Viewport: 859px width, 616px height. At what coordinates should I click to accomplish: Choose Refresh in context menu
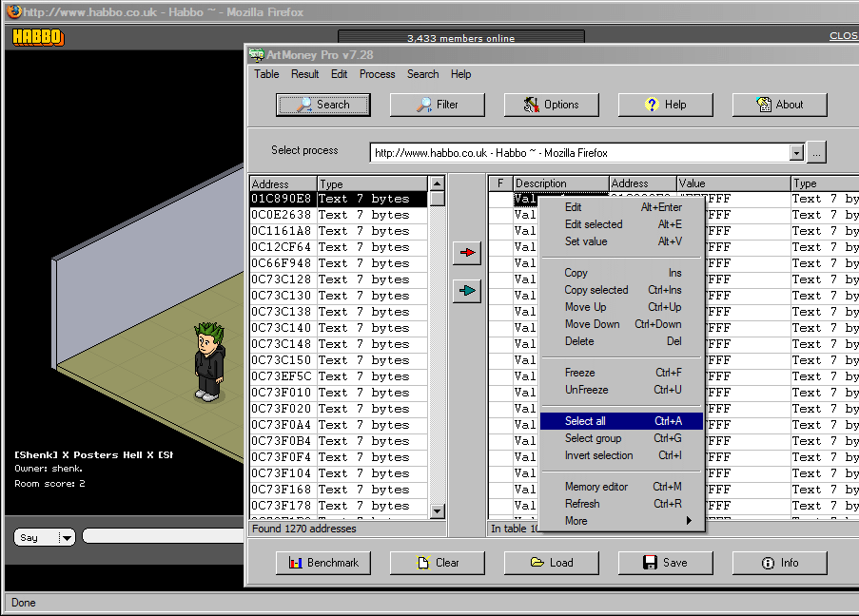tap(622, 503)
